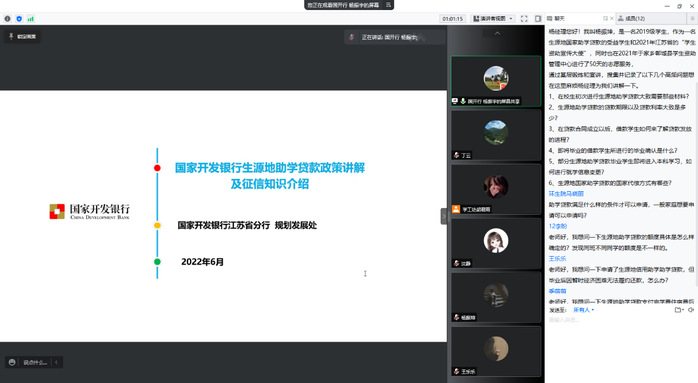The image size is (698, 383).
Task: Enter full screen mode via expand icon
Action: pos(524,19)
